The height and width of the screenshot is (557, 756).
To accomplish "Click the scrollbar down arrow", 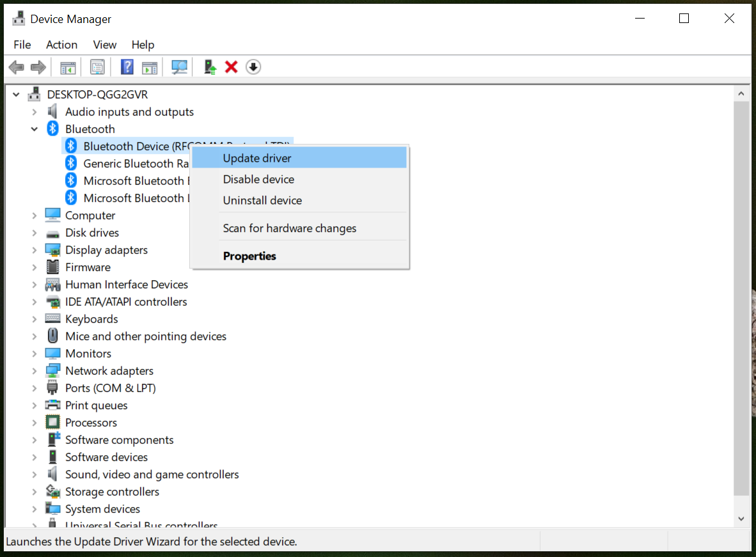I will coord(741,519).
